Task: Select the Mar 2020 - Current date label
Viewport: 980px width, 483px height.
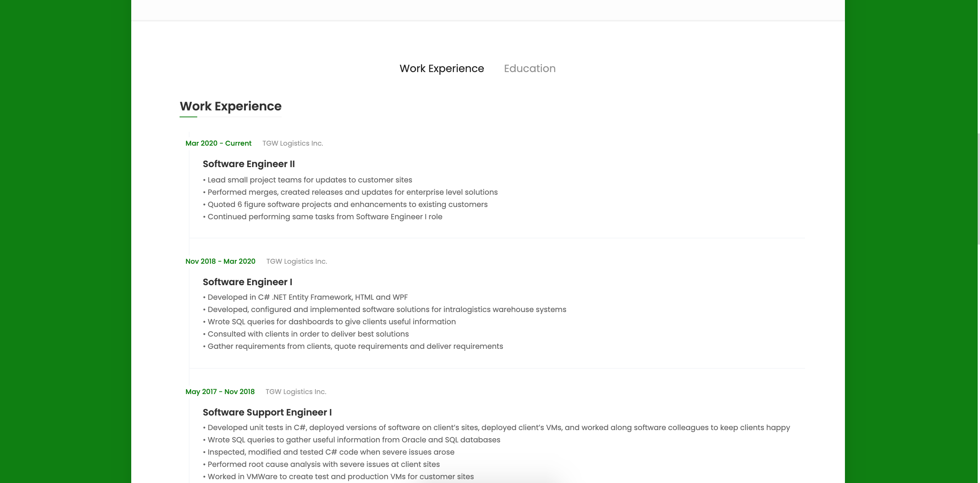Action: pos(218,143)
